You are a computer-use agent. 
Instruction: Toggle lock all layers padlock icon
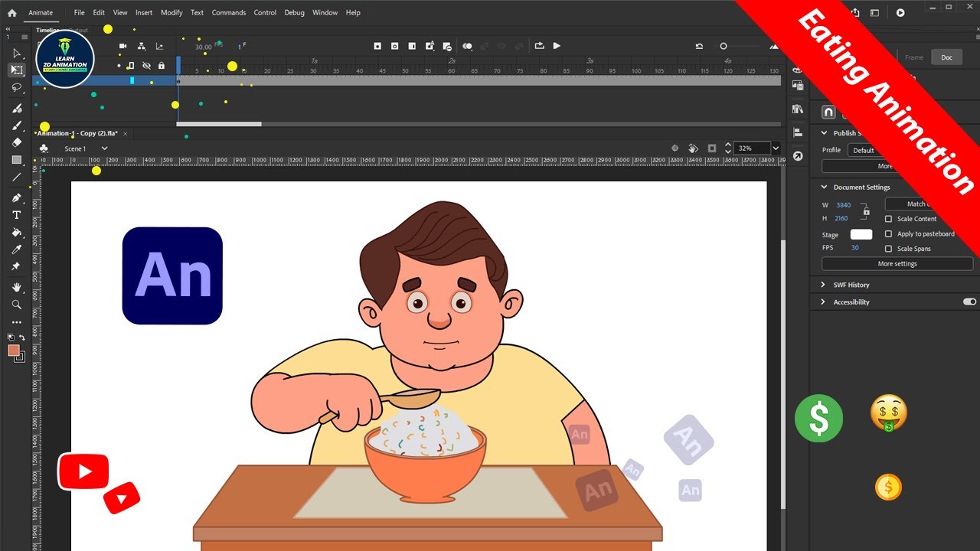[161, 66]
